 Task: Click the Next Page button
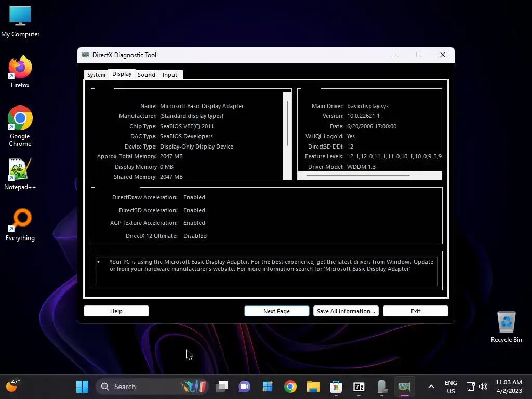[x=276, y=311]
